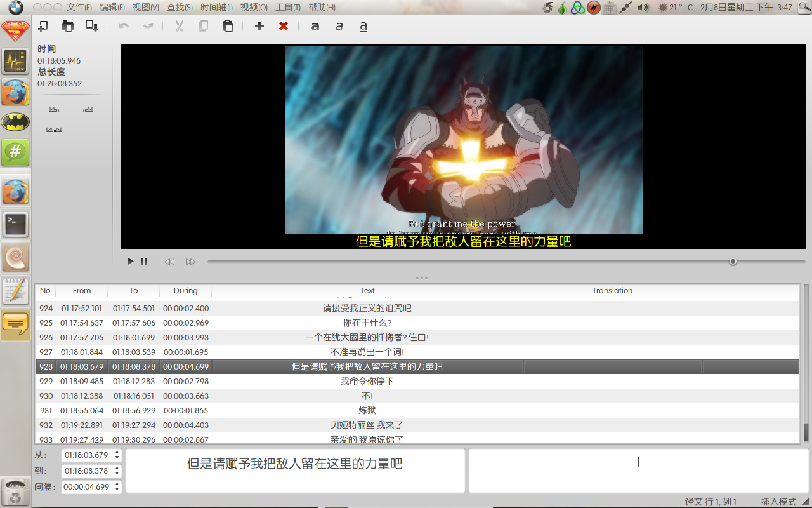Increase the 间隔 duration with up arrow

click(x=116, y=485)
